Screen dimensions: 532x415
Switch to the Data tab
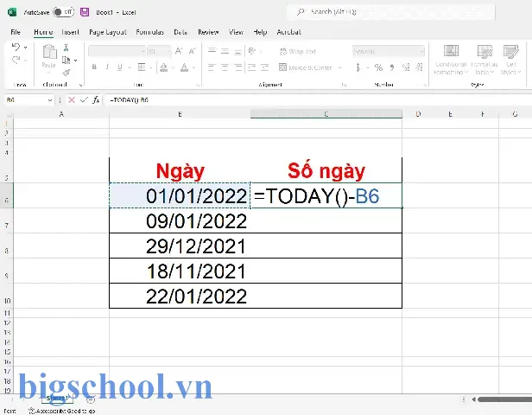coord(180,32)
